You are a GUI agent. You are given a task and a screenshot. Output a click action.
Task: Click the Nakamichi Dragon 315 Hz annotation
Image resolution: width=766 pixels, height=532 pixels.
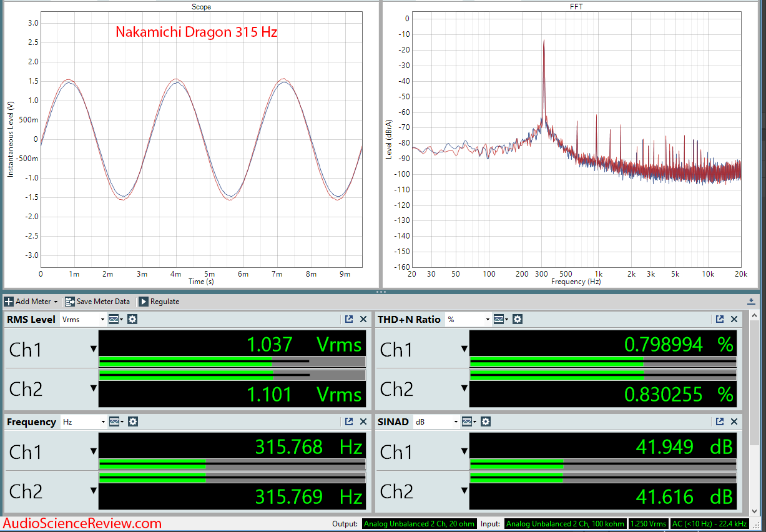(197, 32)
